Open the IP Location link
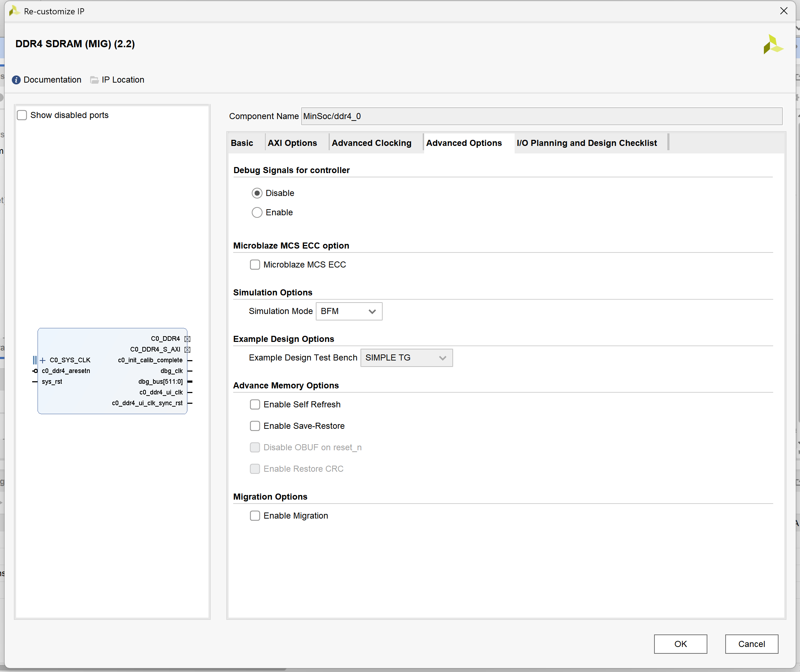The width and height of the screenshot is (800, 672). [123, 80]
